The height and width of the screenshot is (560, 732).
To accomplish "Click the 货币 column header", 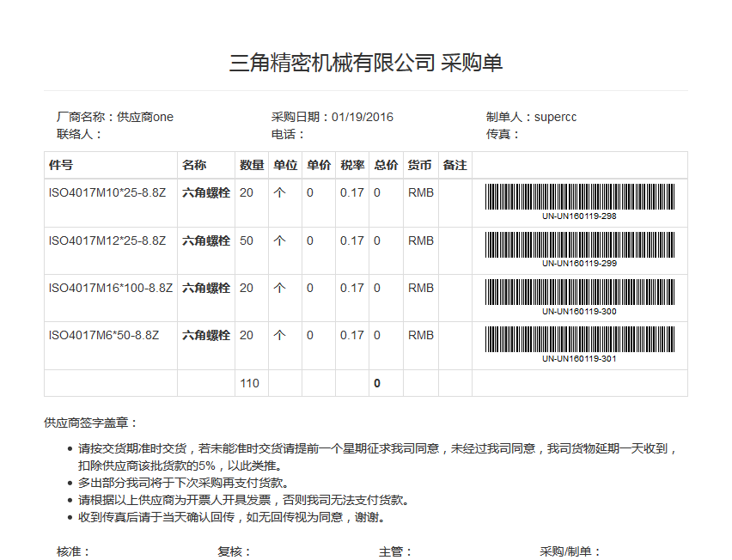I will (x=420, y=165).
